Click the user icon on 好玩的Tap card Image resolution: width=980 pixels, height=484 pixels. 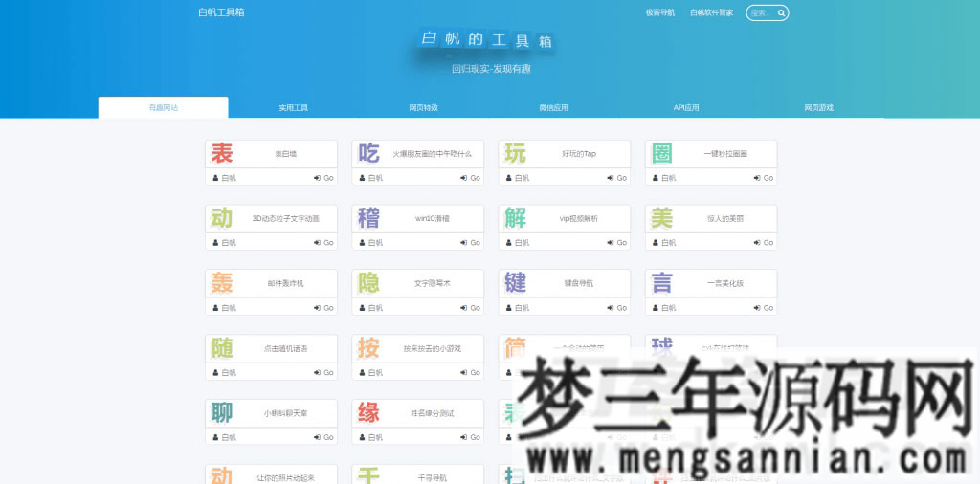pyautogui.click(x=509, y=178)
